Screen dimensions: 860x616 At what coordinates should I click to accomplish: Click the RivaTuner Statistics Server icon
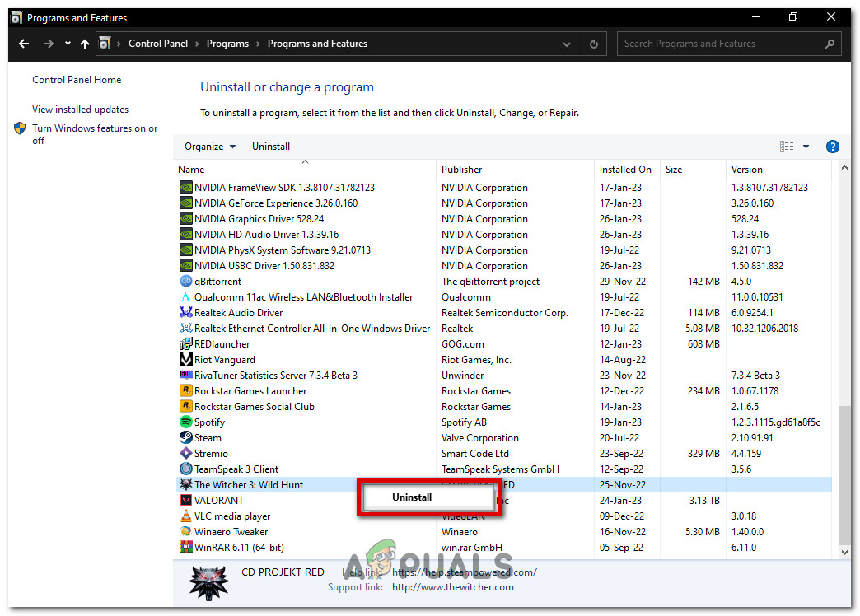pyautogui.click(x=186, y=376)
